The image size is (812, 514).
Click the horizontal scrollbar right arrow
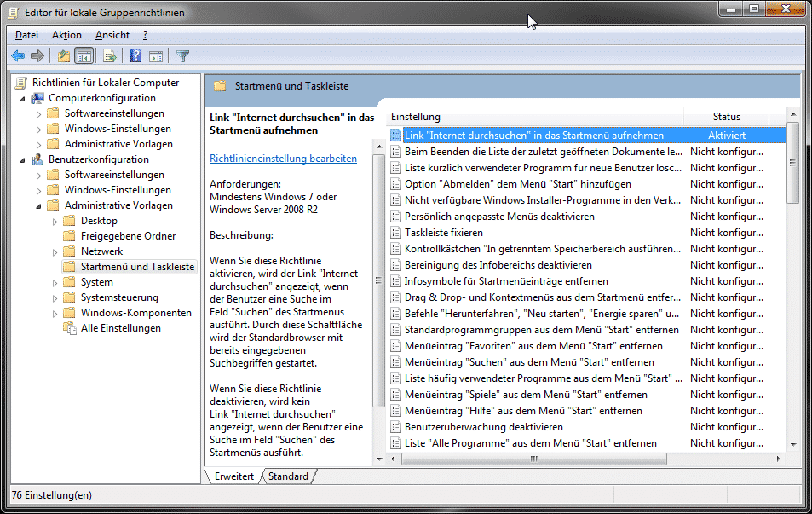778,459
